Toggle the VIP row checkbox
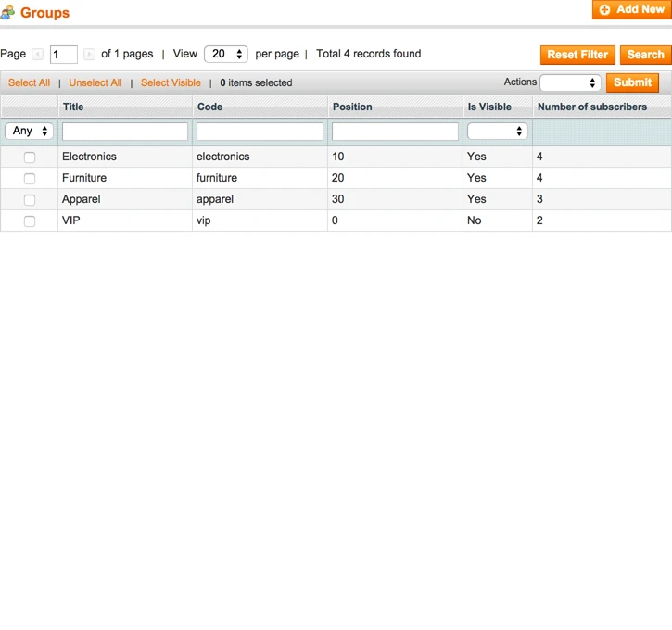672x630 pixels. (30, 221)
